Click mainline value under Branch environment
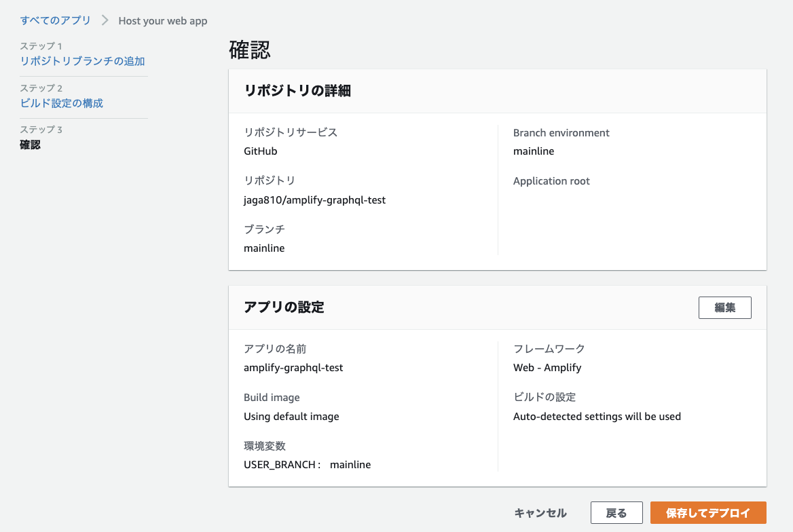The width and height of the screenshot is (793, 532). click(x=534, y=151)
